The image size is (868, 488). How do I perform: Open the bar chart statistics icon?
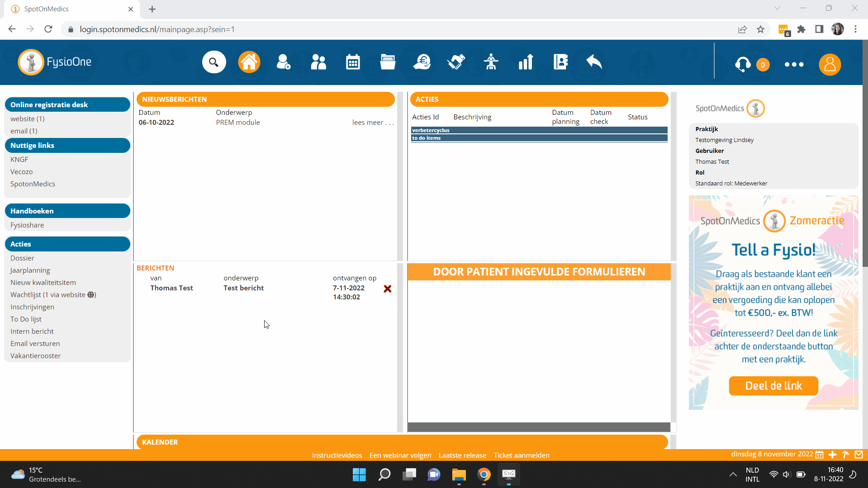coord(526,62)
